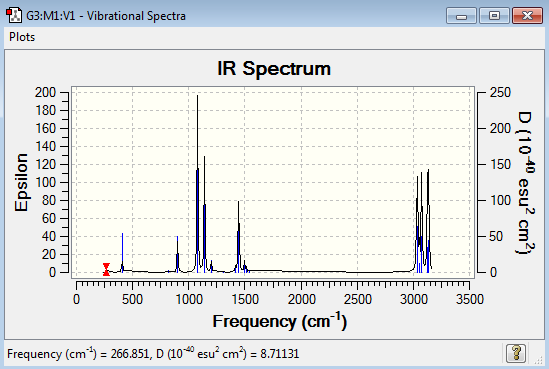This screenshot has height=369, width=549.
Task: Close the Vibrational Spectra window
Action: [527, 16]
